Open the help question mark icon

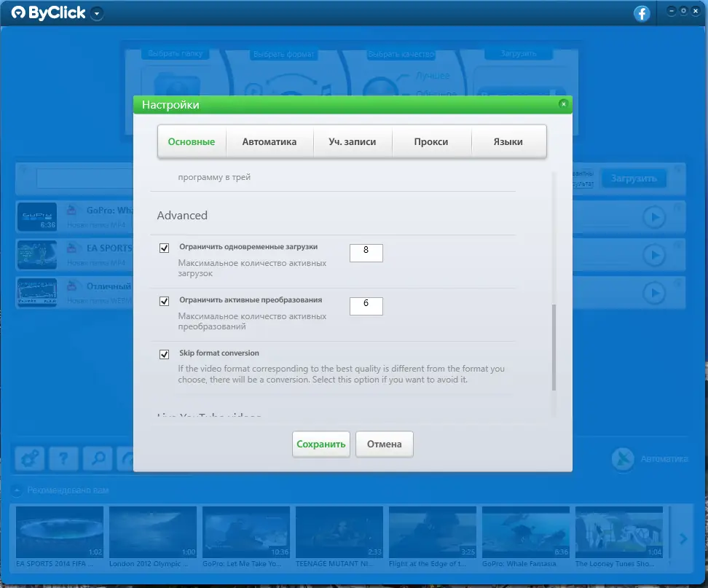click(x=63, y=459)
